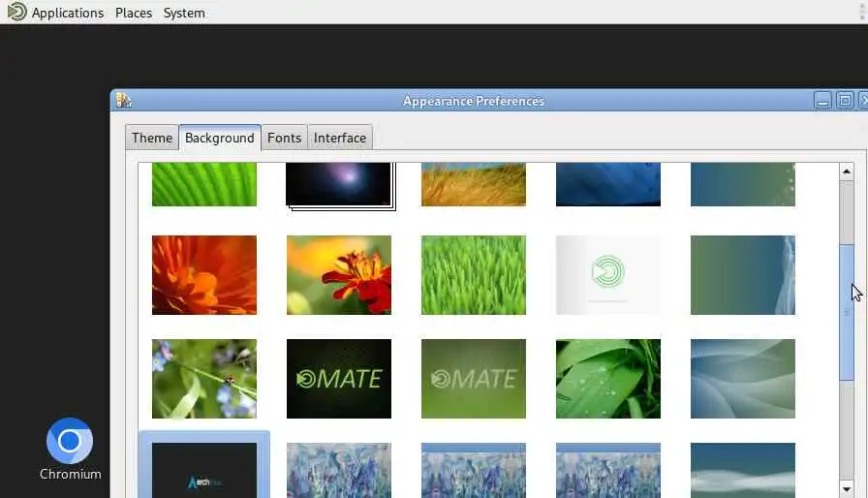Select the green-blue gradient wave wallpaper
The image size is (868, 498).
pos(743,275)
